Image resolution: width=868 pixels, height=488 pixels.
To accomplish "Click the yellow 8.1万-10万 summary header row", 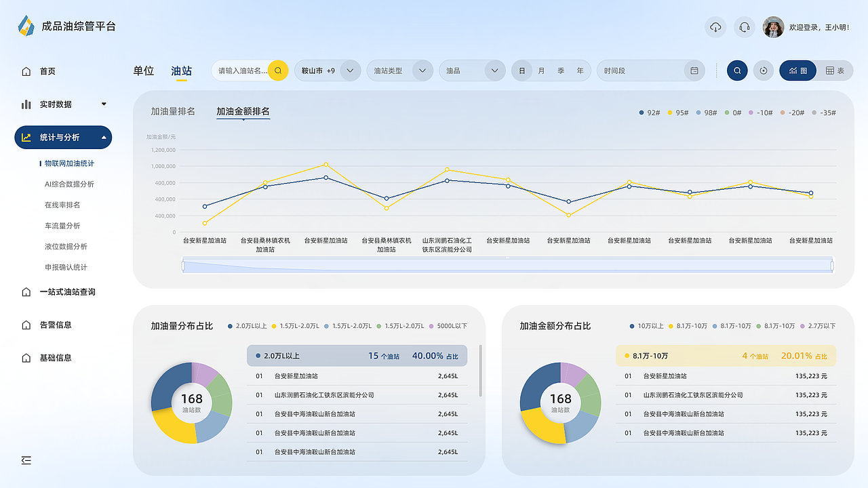I will (x=726, y=356).
